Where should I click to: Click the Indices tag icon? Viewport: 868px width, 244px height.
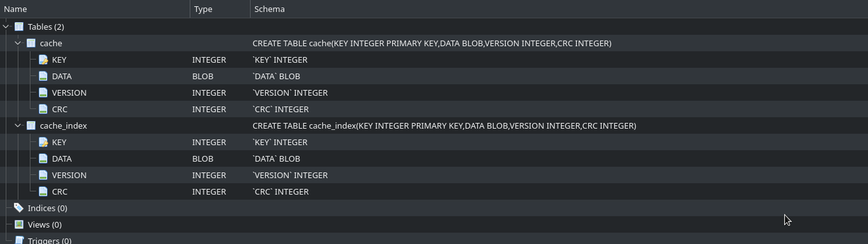[x=19, y=208]
